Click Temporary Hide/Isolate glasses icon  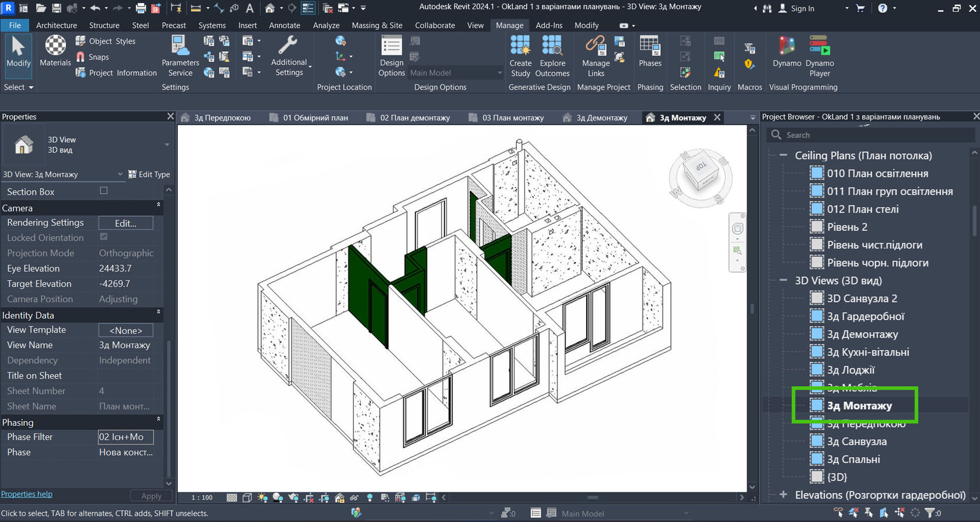click(x=354, y=498)
